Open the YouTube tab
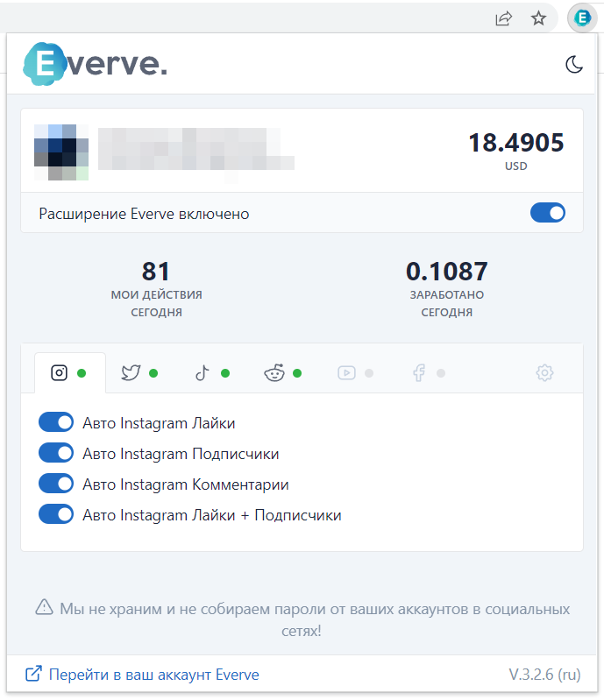Viewport: 604px width, 700px height. pyautogui.click(x=355, y=372)
